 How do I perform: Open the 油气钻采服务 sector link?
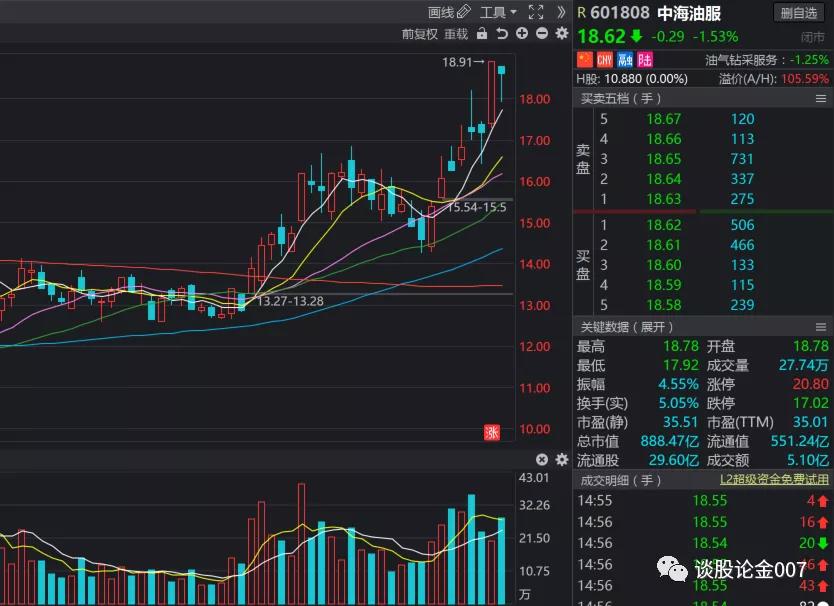tap(741, 60)
